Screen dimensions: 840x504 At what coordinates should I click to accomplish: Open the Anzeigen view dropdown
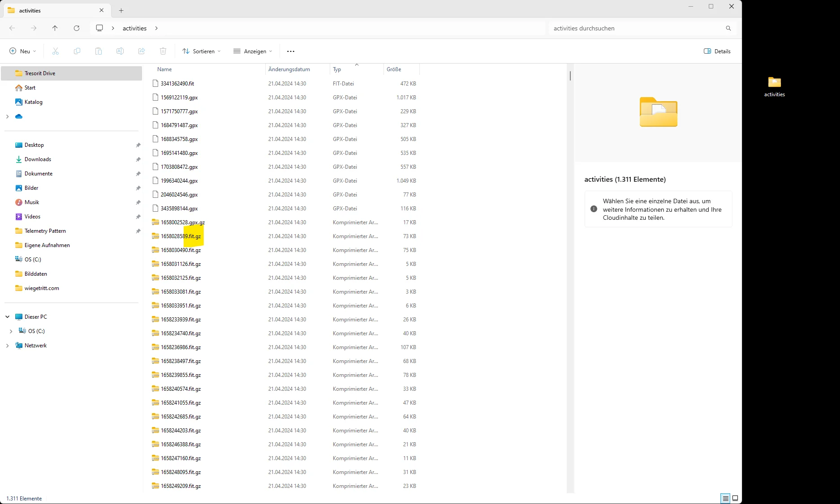[253, 51]
